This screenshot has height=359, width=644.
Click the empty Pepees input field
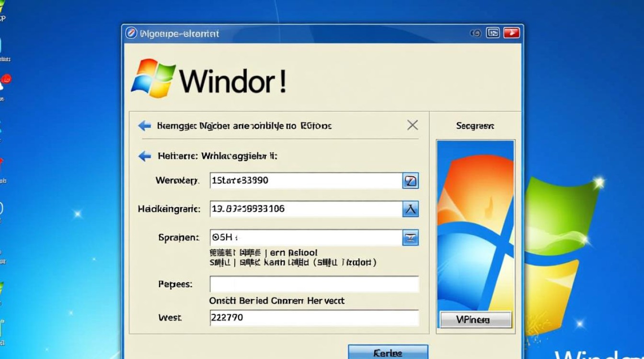pyautogui.click(x=314, y=284)
